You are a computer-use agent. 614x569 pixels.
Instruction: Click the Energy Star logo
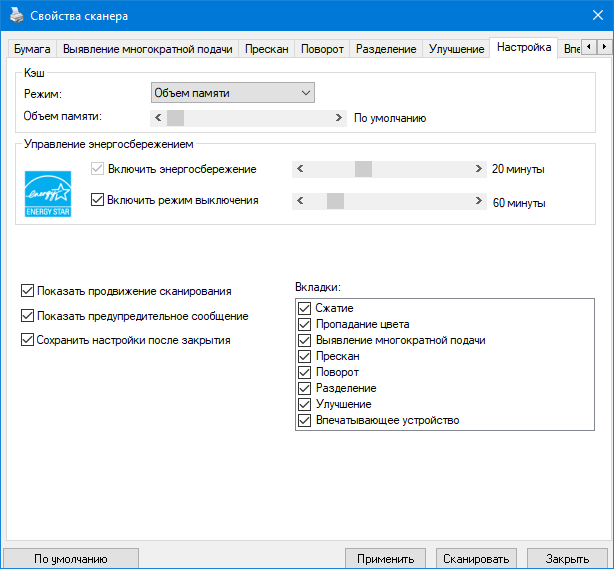(x=48, y=193)
